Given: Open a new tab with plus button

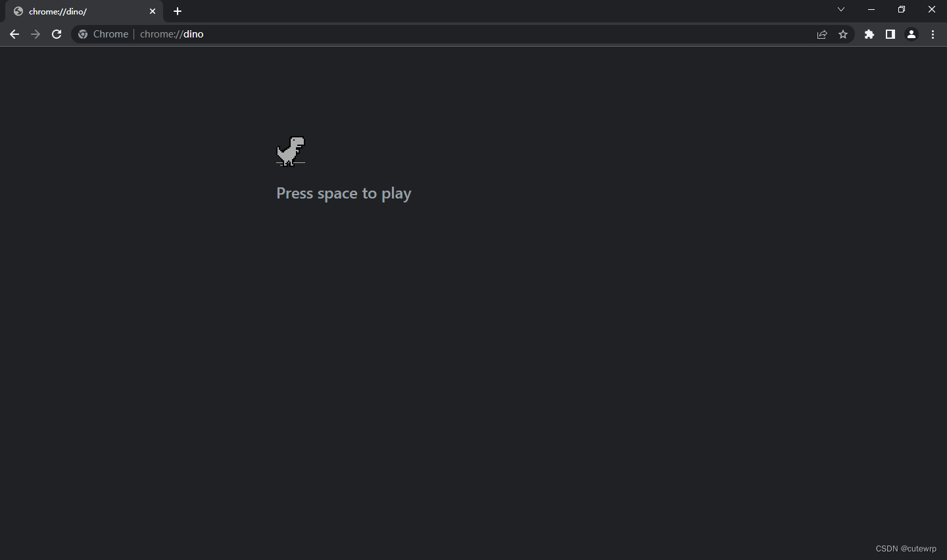Looking at the screenshot, I should pyautogui.click(x=178, y=11).
